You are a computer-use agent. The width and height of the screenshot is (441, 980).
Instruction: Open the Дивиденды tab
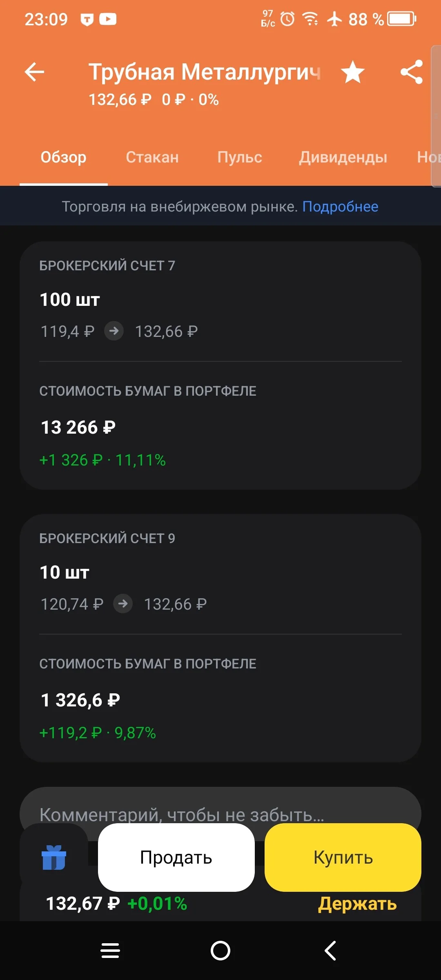pyautogui.click(x=343, y=157)
